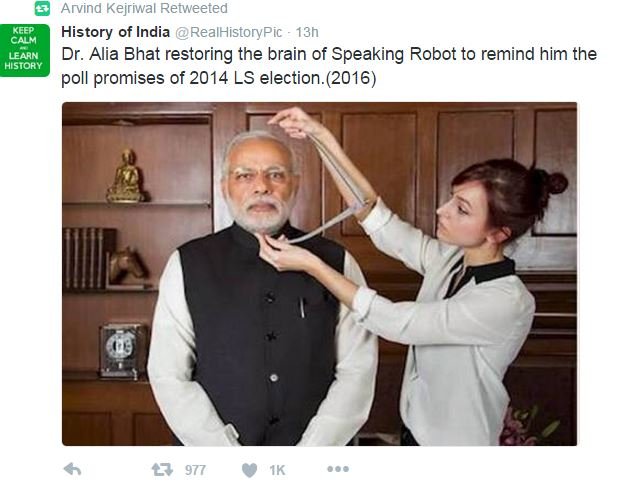The width and height of the screenshot is (628, 485).
Task: Retweet this tweet using the retweet icon
Action: [162, 469]
